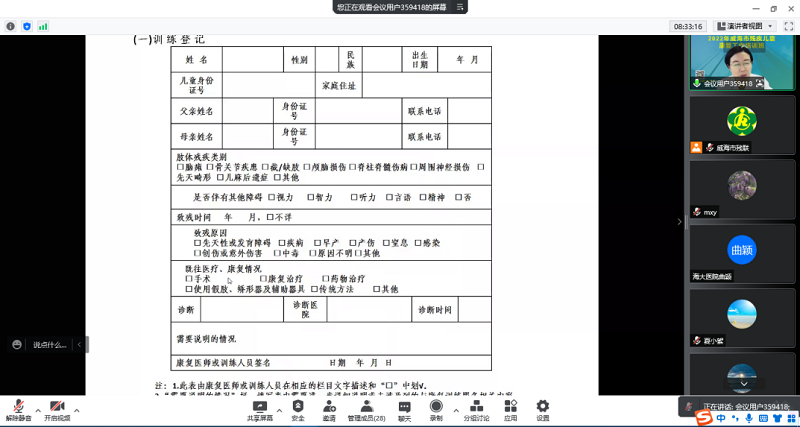Click the Sogou input method S icon
800x427 pixels.
(705, 418)
